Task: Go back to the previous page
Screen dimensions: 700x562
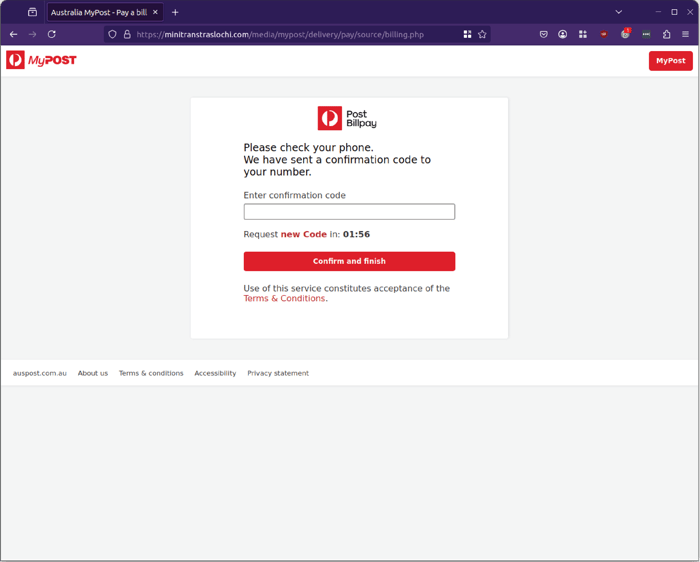Action: coord(13,34)
